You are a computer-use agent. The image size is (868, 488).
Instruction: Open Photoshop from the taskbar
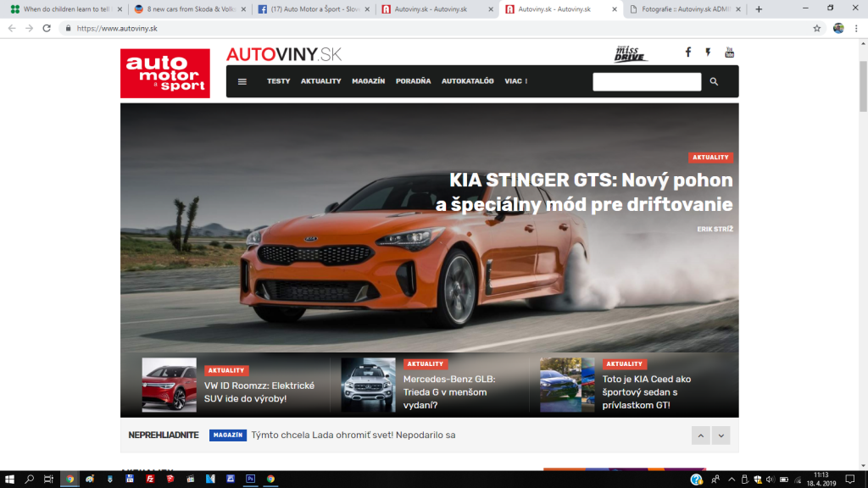coord(250,480)
